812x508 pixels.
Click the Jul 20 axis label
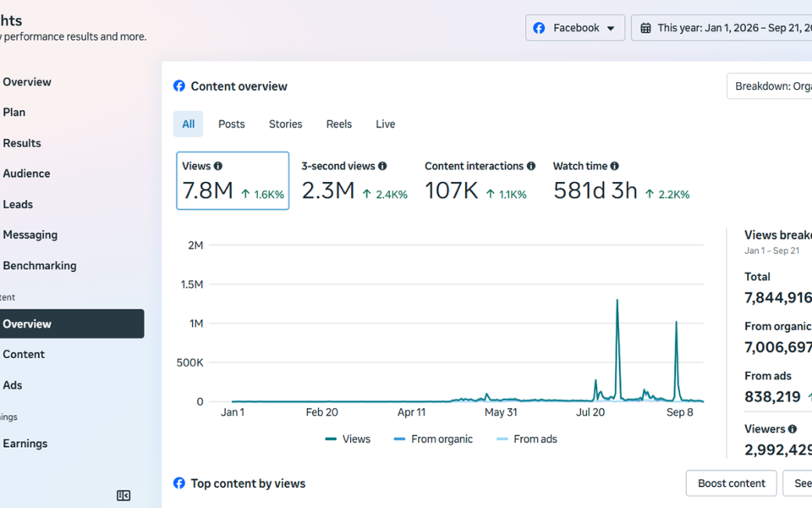click(590, 412)
